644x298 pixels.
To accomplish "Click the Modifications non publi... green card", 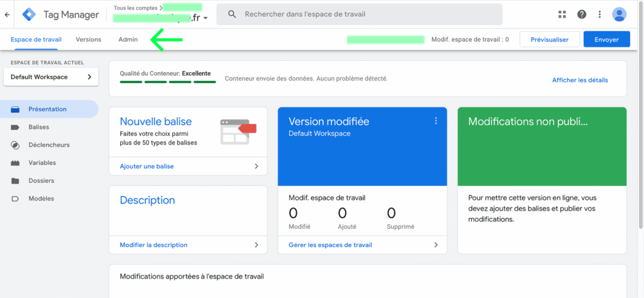I will 542,146.
